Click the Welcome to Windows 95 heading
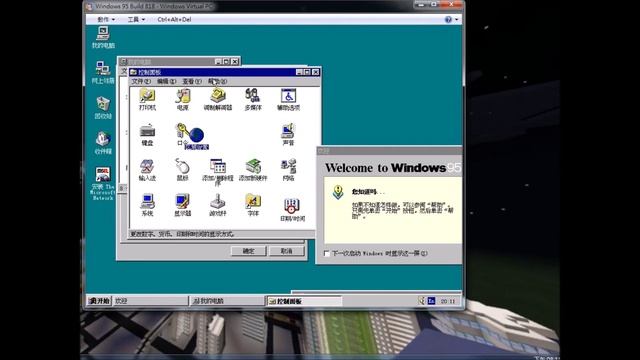Viewport: 640px width, 360px height. [392, 168]
